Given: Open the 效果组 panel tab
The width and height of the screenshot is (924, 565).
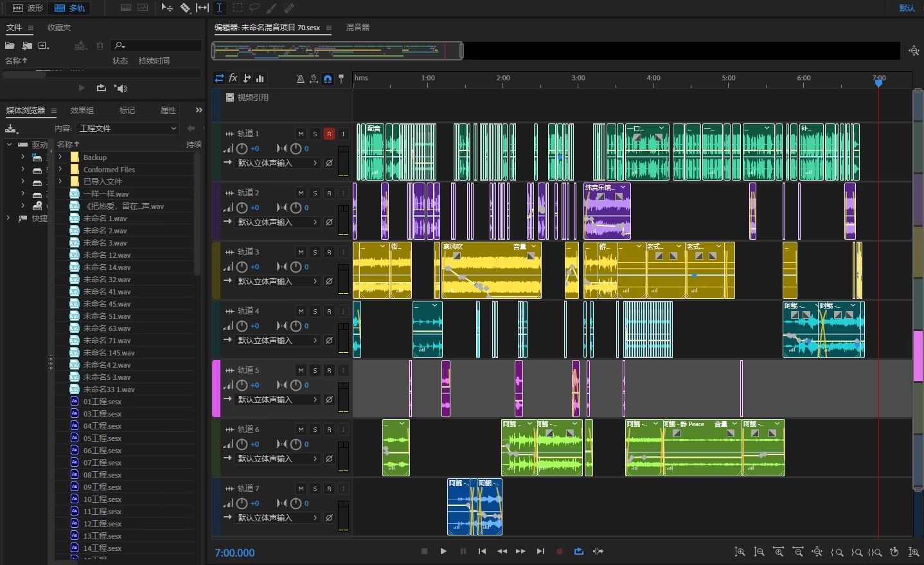Looking at the screenshot, I should pyautogui.click(x=82, y=111).
